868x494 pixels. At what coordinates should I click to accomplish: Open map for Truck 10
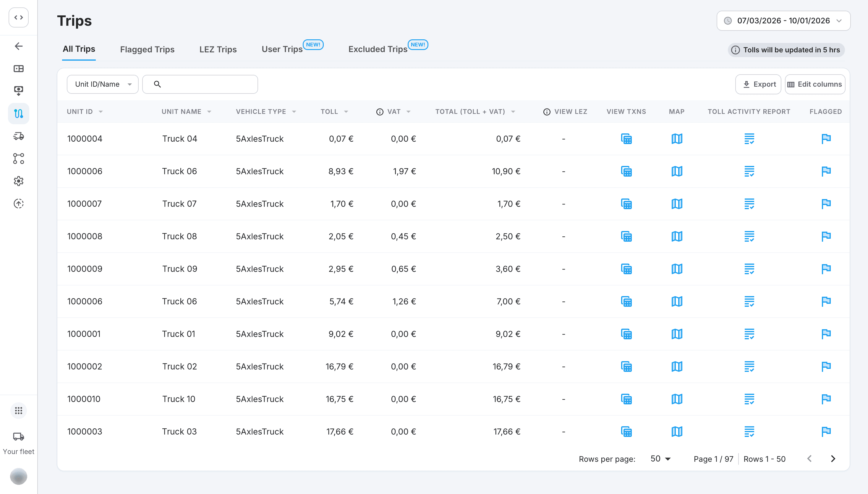click(x=677, y=399)
